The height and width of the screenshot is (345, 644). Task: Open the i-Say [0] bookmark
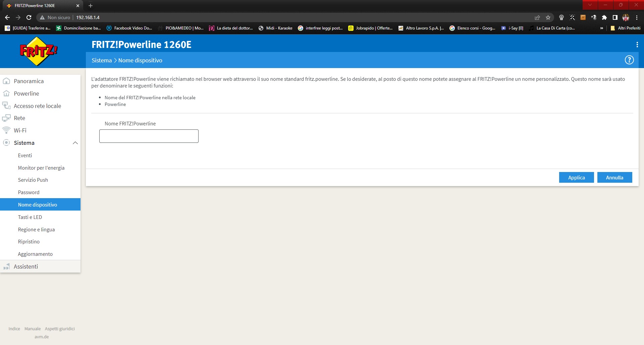click(512, 28)
